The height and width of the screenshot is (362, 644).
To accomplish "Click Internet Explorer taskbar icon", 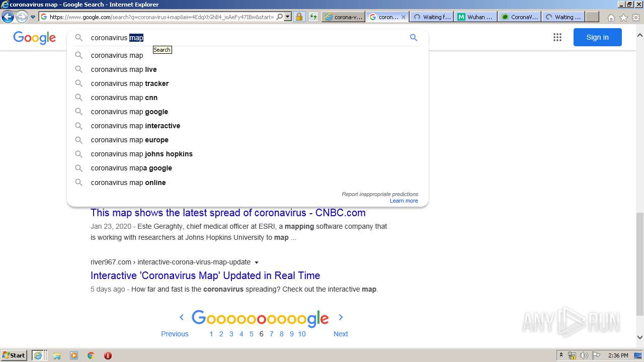I will coord(38,355).
